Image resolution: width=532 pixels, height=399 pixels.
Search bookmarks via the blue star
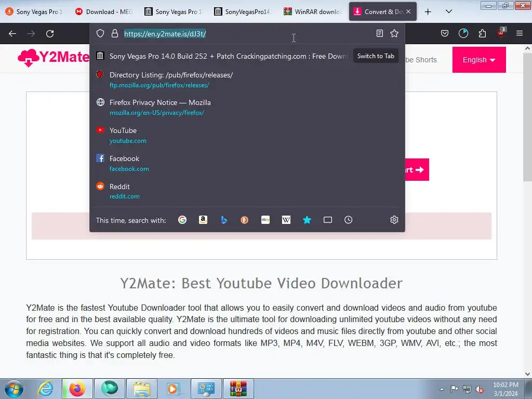pos(307,220)
